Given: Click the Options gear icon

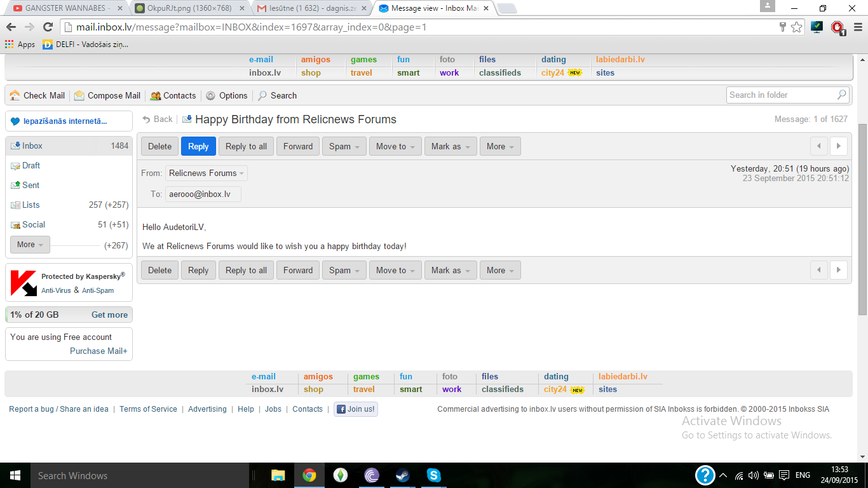Looking at the screenshot, I should pyautogui.click(x=211, y=95).
